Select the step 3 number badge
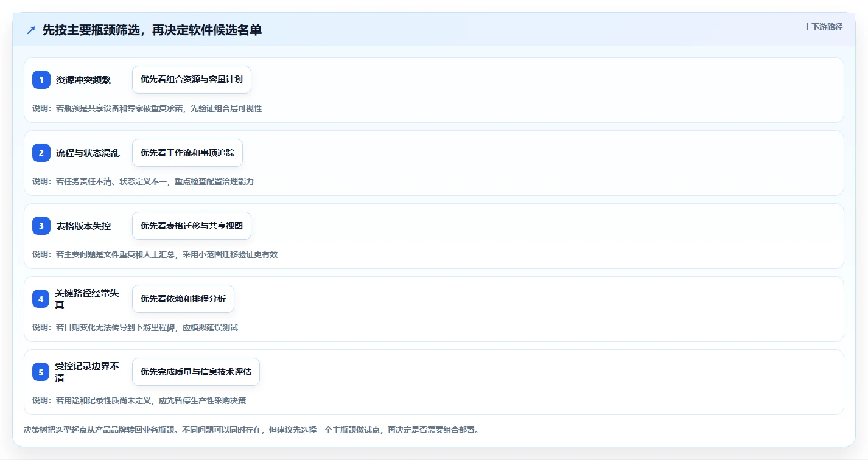 tap(41, 226)
